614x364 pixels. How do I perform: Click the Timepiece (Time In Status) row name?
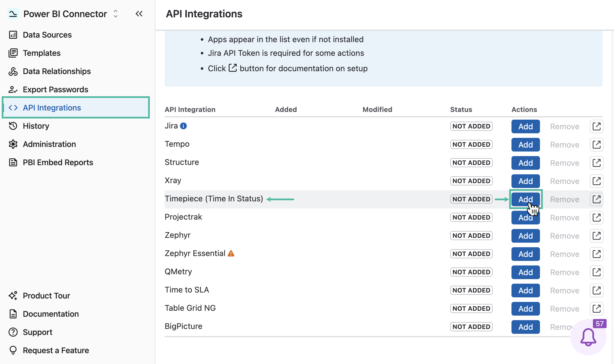214,199
